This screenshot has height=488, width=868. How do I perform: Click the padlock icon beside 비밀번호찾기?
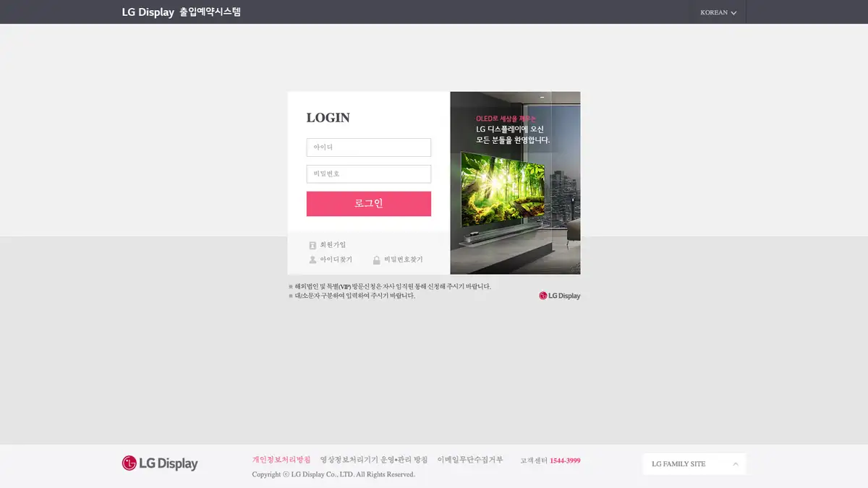(x=376, y=260)
